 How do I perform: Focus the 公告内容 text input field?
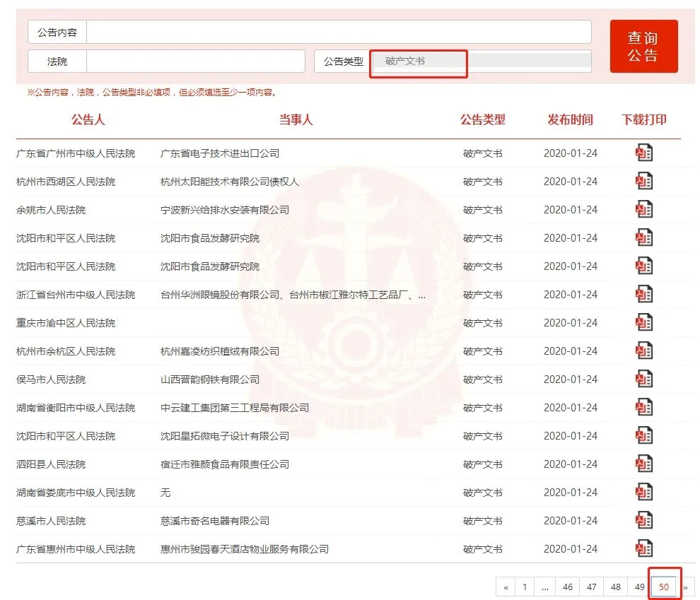[x=338, y=33]
